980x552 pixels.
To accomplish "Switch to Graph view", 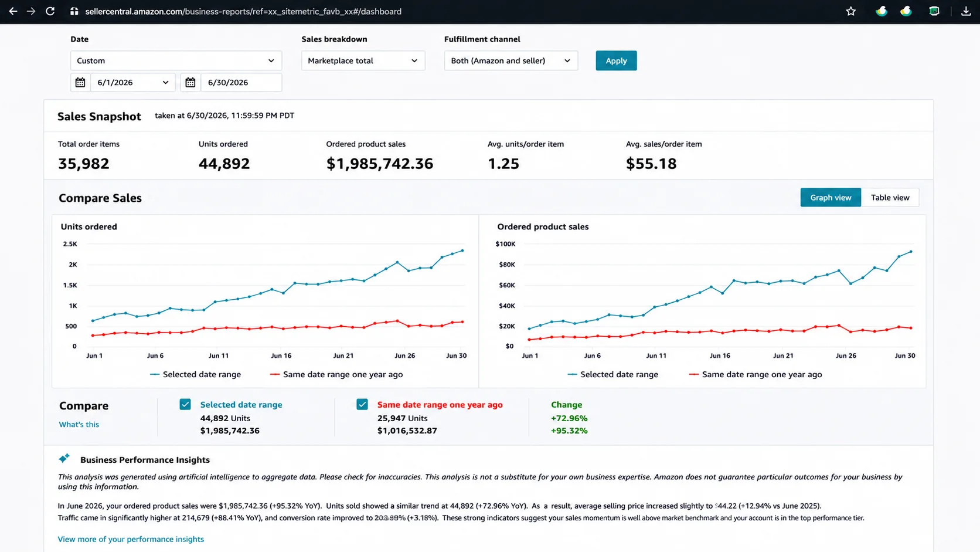I will pyautogui.click(x=831, y=198).
